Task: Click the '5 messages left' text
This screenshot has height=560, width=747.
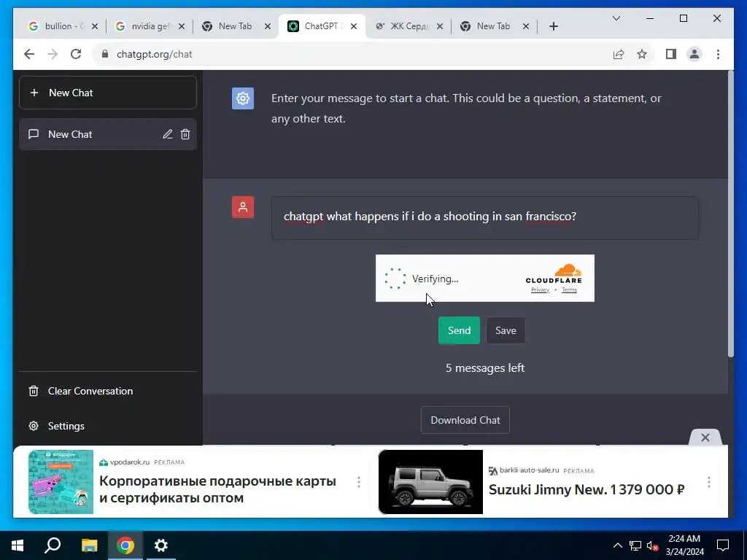Action: pos(485,368)
